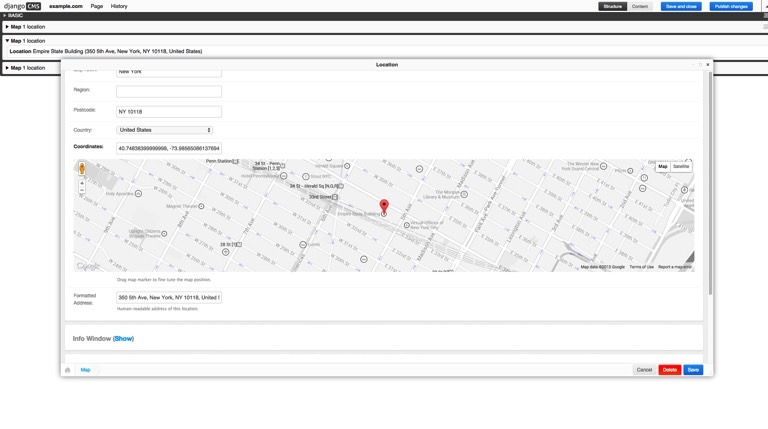
Task: Show the Info Window section
Action: [123, 339]
